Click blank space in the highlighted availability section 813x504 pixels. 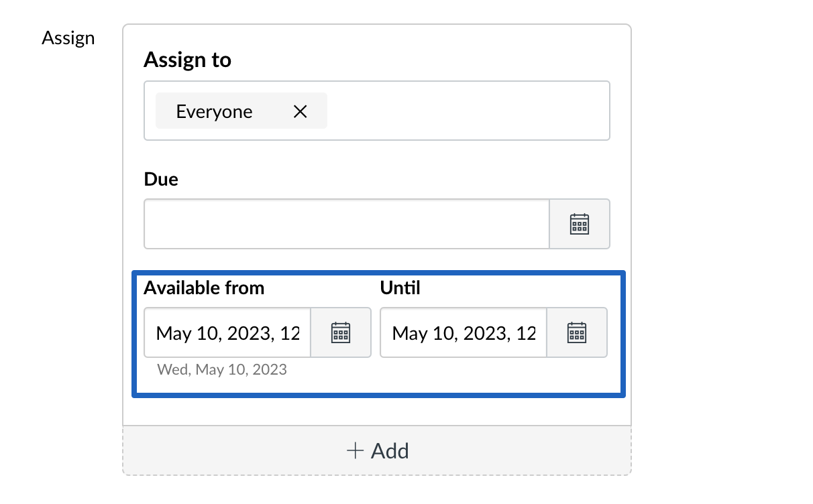coord(470,375)
